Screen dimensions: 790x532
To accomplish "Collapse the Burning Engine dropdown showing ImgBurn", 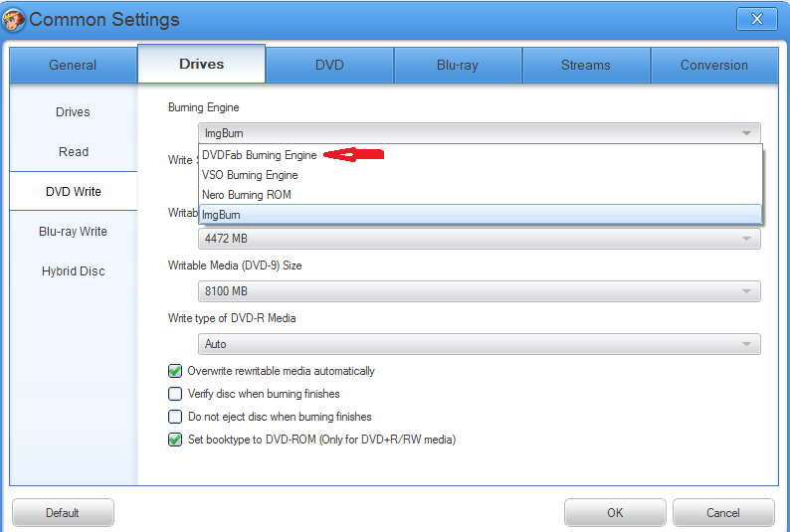I will pos(480,133).
